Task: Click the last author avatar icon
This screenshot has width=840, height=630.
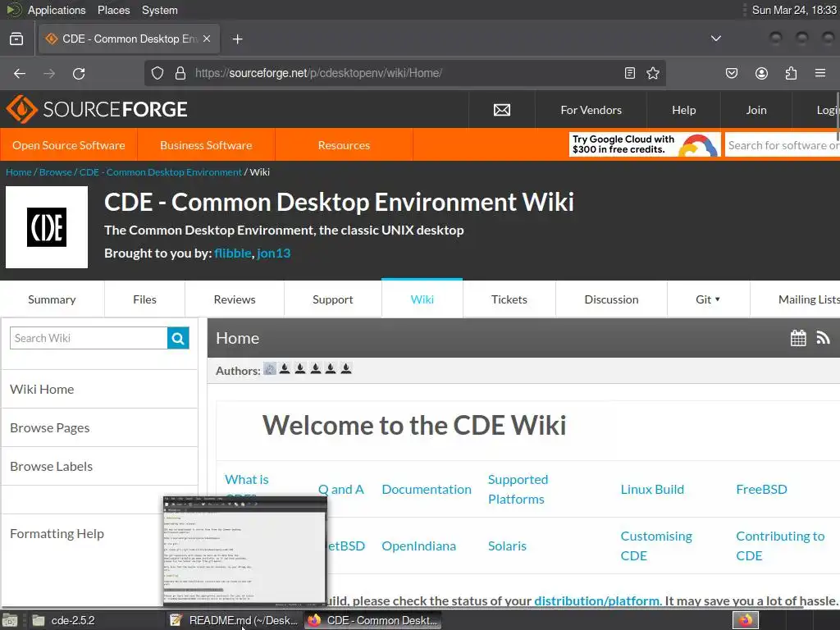Action: (x=346, y=368)
